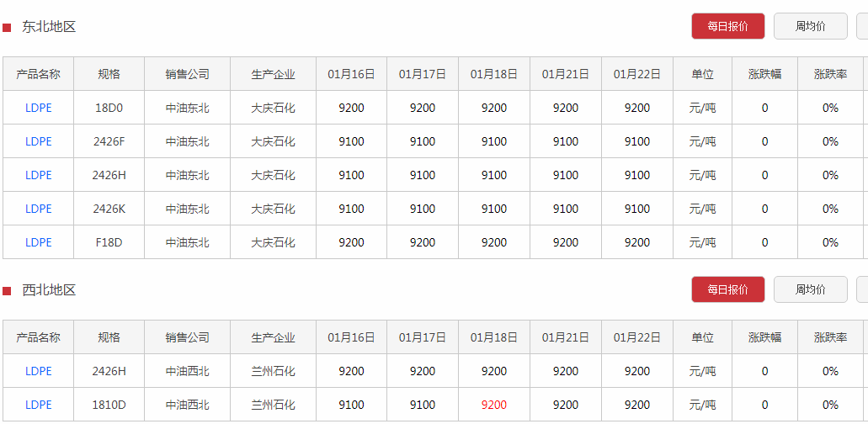This screenshot has width=868, height=424.
Task: Click 兰州石化 cell in 2426H row
Action: point(273,371)
